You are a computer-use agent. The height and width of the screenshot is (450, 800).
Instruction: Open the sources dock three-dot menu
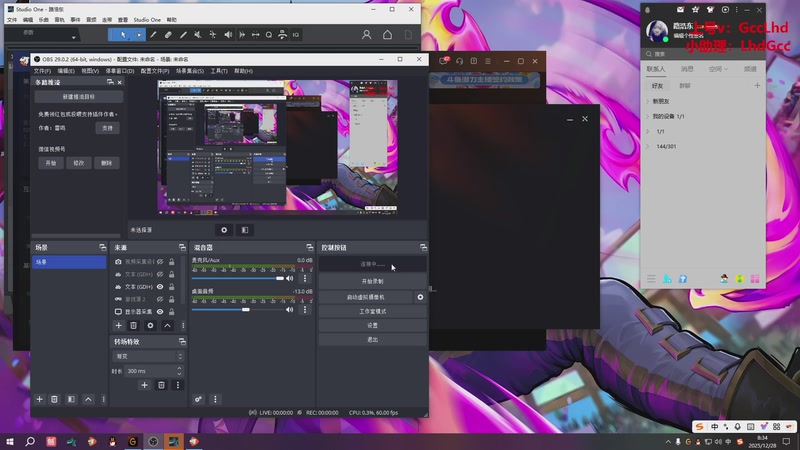pyautogui.click(x=183, y=325)
